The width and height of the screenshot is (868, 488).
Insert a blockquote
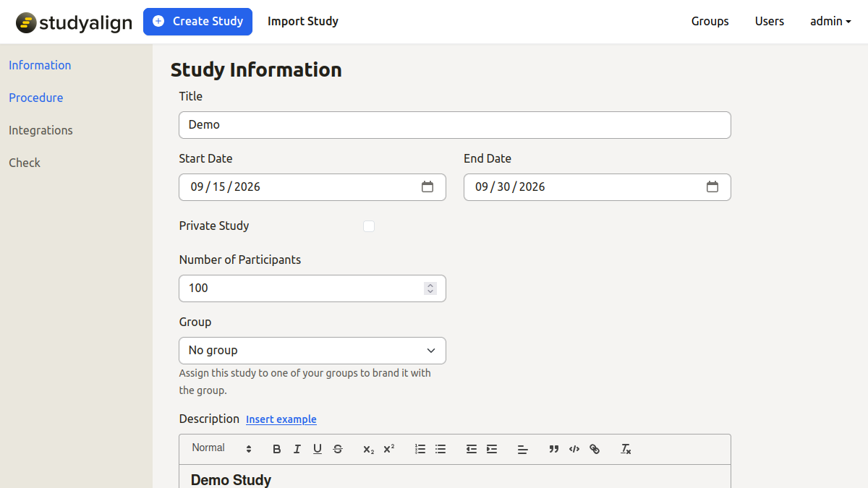click(x=554, y=449)
